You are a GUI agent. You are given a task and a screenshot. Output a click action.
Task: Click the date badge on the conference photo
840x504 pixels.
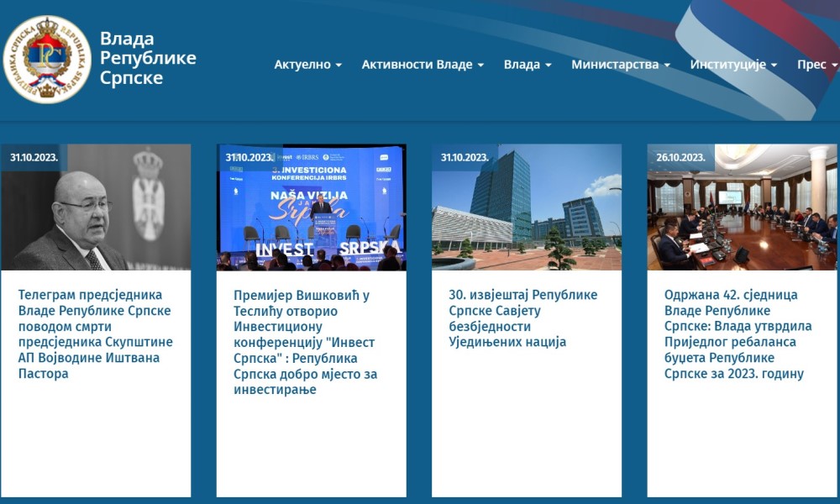pyautogui.click(x=249, y=157)
